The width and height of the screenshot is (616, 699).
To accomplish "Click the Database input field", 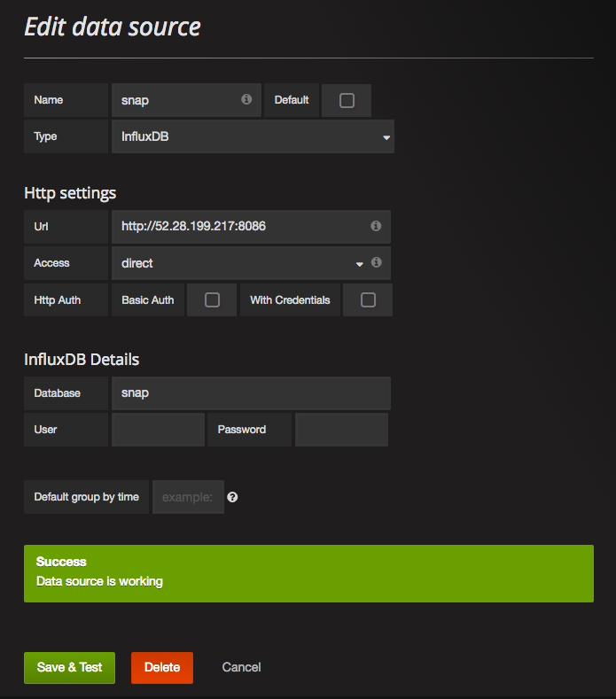I will [x=251, y=392].
